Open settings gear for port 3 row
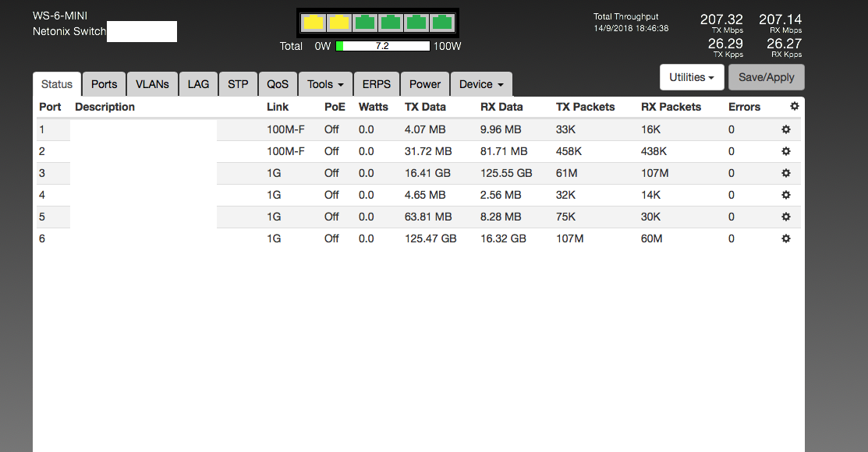The height and width of the screenshot is (452, 868). (786, 173)
